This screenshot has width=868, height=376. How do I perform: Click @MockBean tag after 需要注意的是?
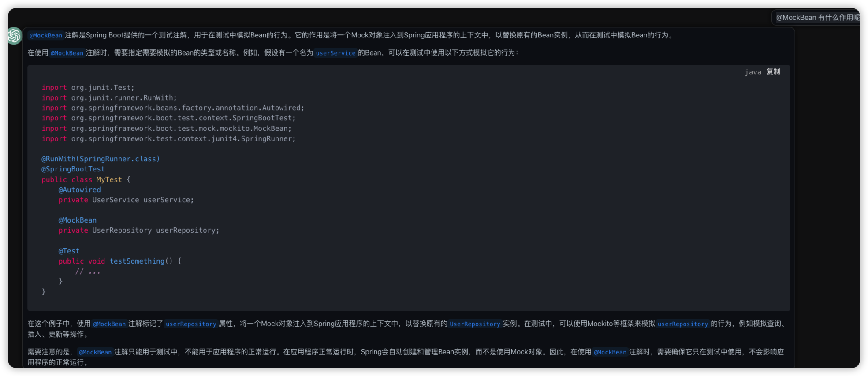[x=95, y=352]
